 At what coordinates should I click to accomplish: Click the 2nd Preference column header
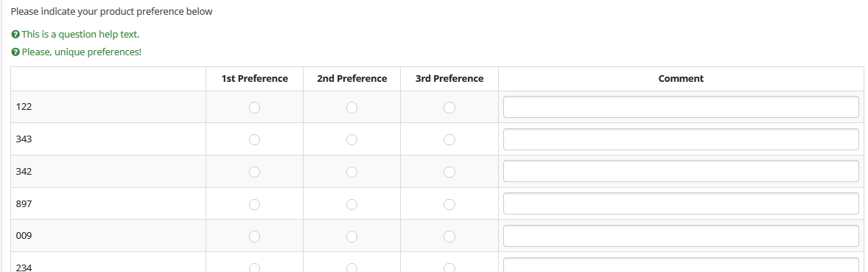351,79
